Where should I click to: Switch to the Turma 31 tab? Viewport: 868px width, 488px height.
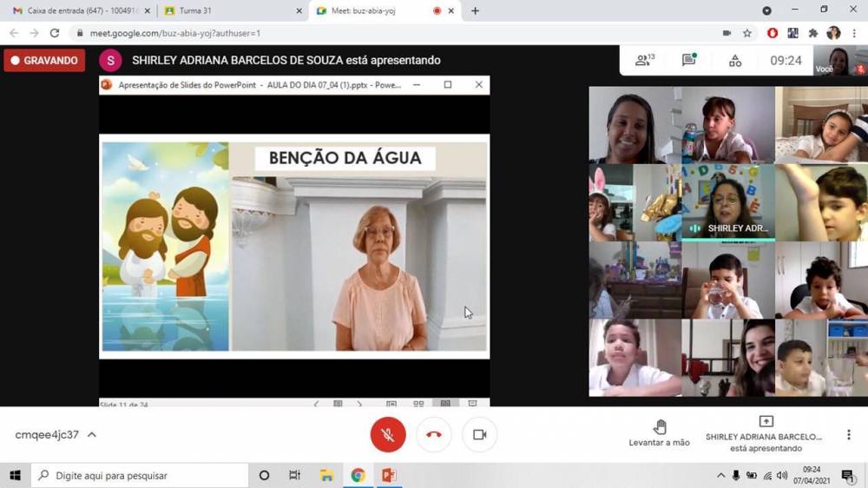coord(230,10)
